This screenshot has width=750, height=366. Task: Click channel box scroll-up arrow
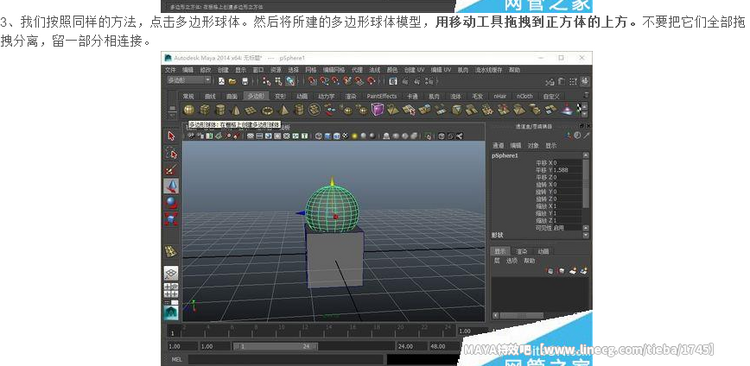[585, 155]
